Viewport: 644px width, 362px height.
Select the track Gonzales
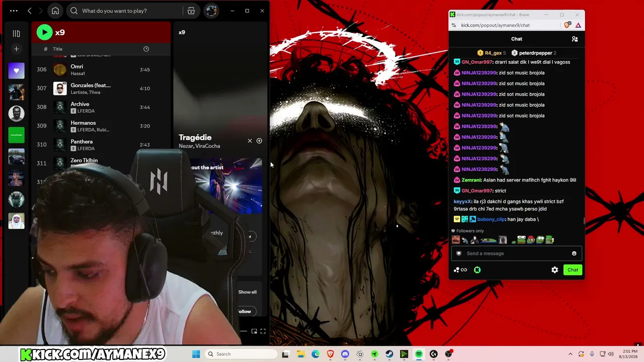[x=101, y=88]
